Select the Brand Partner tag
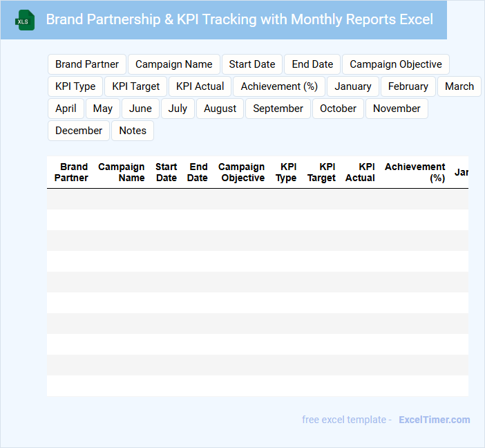The image size is (485, 448). click(x=87, y=64)
